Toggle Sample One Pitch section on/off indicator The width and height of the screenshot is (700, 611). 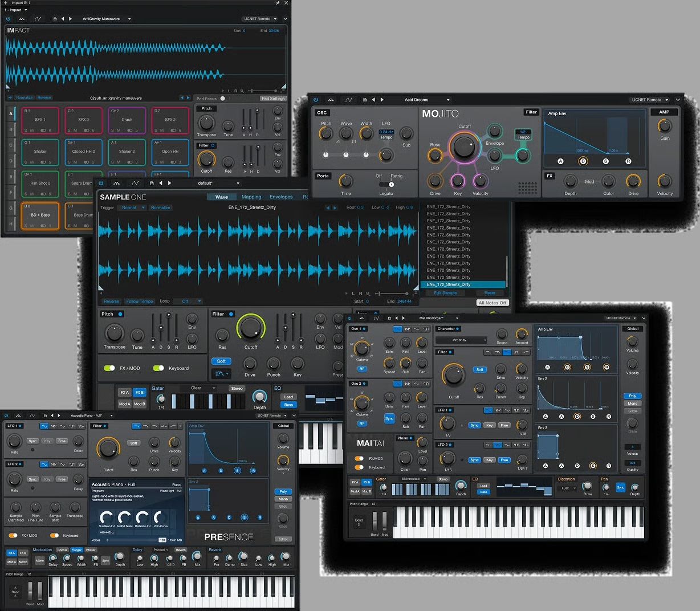(x=120, y=314)
